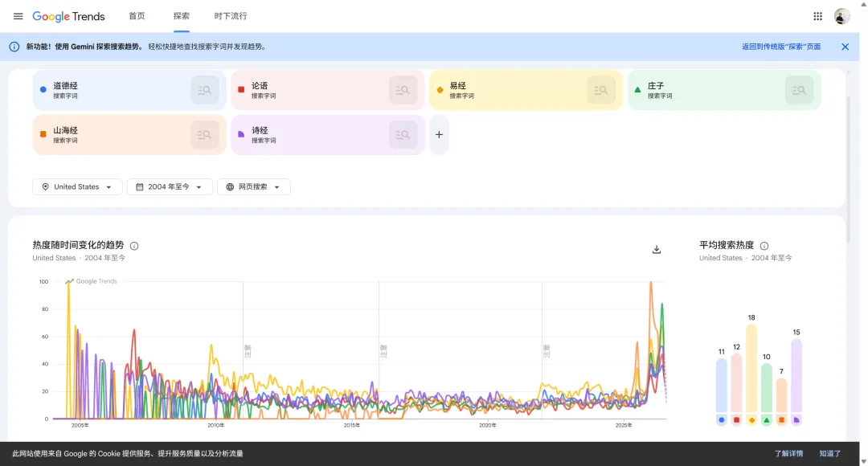
Task: Click 了解详情 in cookie bar
Action: (x=788, y=453)
